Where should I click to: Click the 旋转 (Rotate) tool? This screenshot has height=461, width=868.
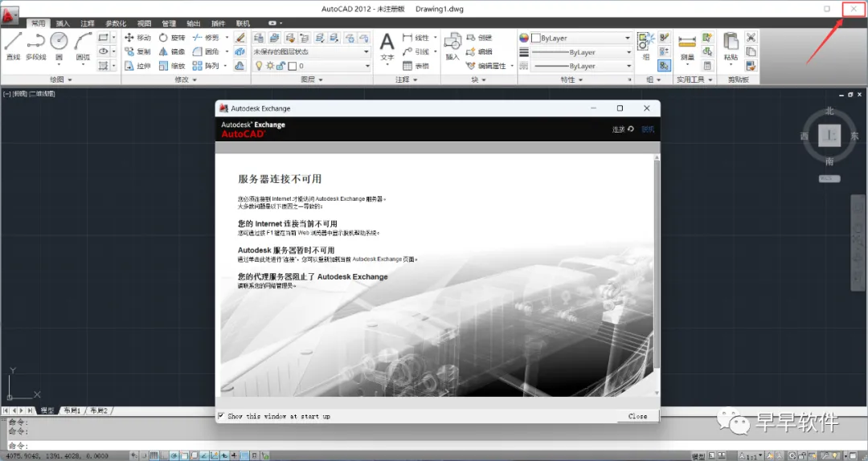[x=172, y=38]
